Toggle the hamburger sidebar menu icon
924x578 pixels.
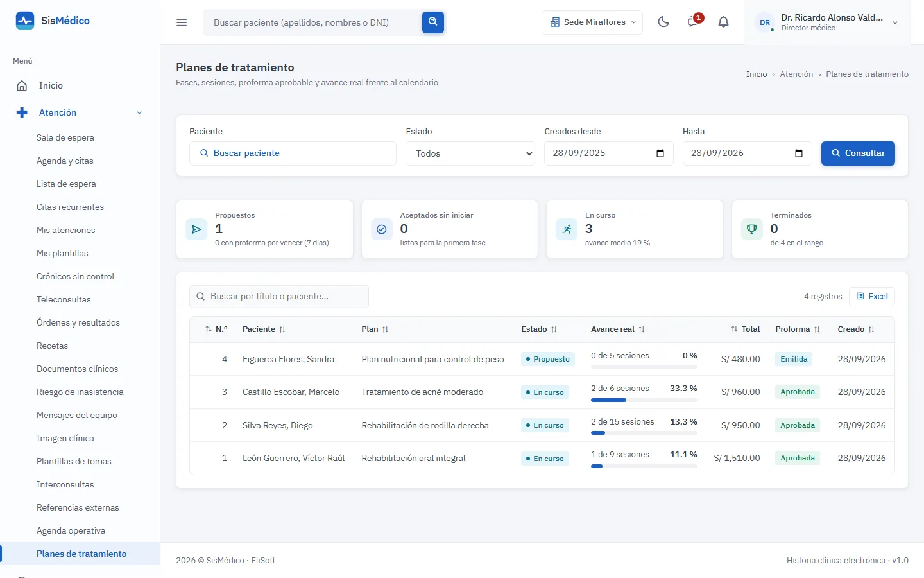tap(182, 22)
